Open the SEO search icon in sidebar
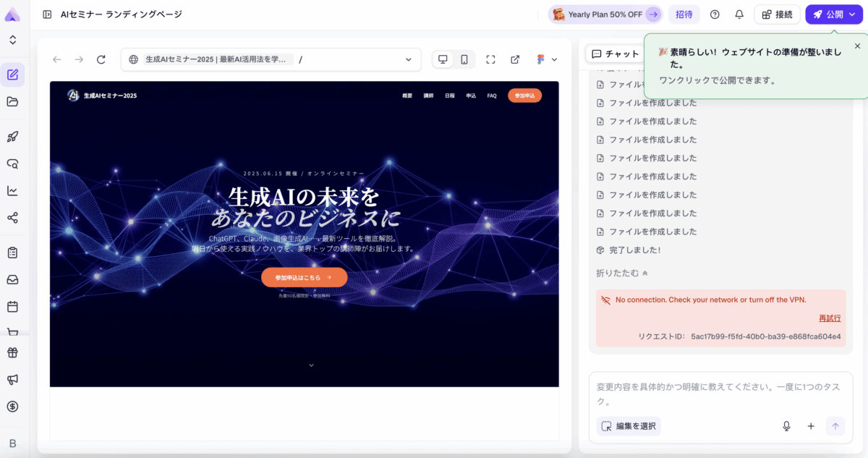 pyautogui.click(x=12, y=164)
